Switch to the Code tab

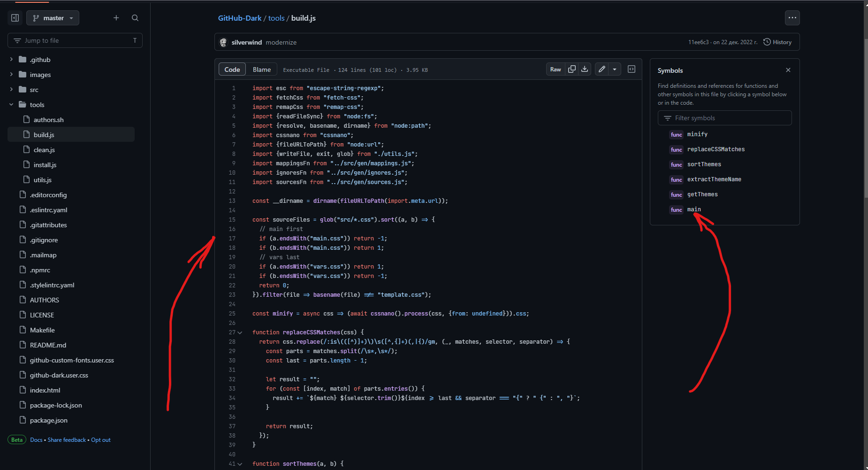pyautogui.click(x=232, y=69)
